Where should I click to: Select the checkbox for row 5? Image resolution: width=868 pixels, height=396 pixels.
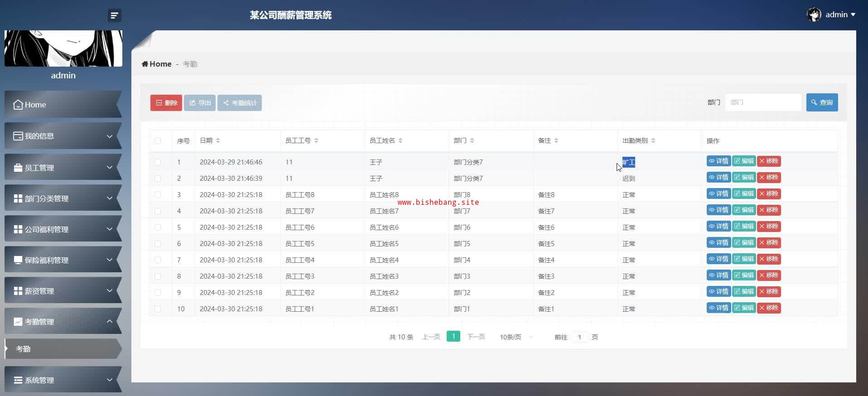[x=158, y=227]
